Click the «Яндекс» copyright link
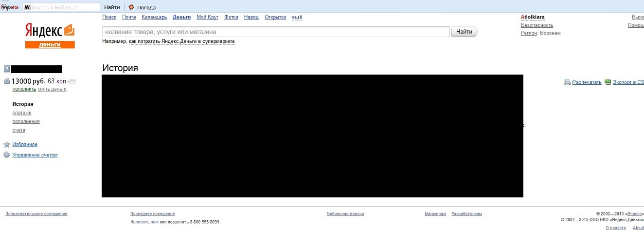644x232 pixels. tap(634, 214)
